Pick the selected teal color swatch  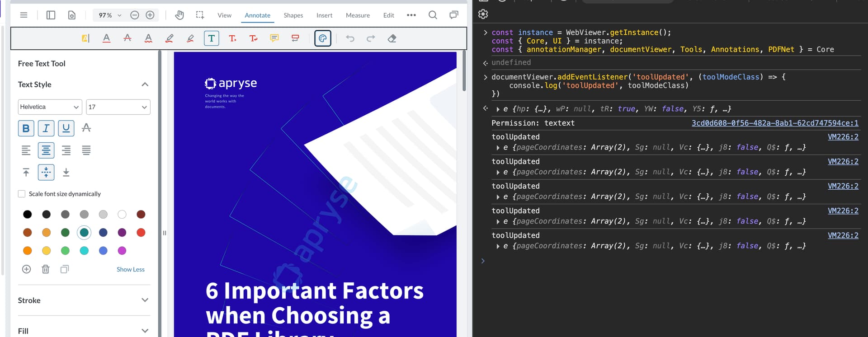tap(84, 232)
